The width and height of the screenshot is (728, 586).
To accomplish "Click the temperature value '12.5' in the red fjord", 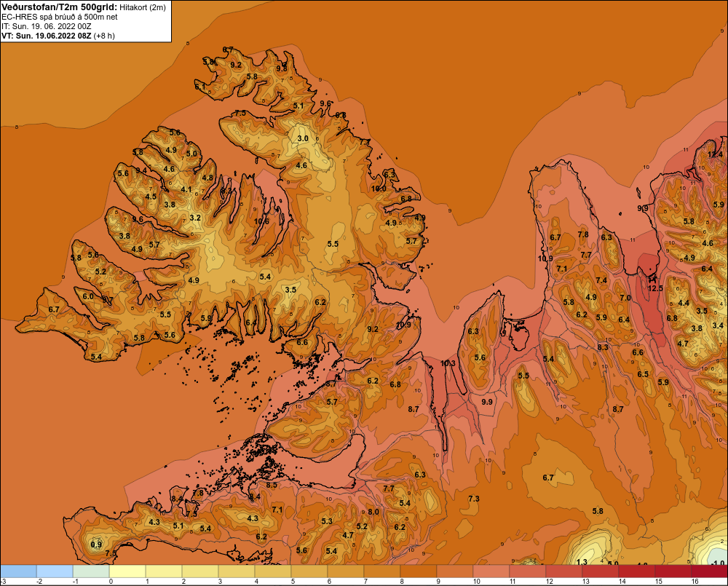I will (x=655, y=288).
